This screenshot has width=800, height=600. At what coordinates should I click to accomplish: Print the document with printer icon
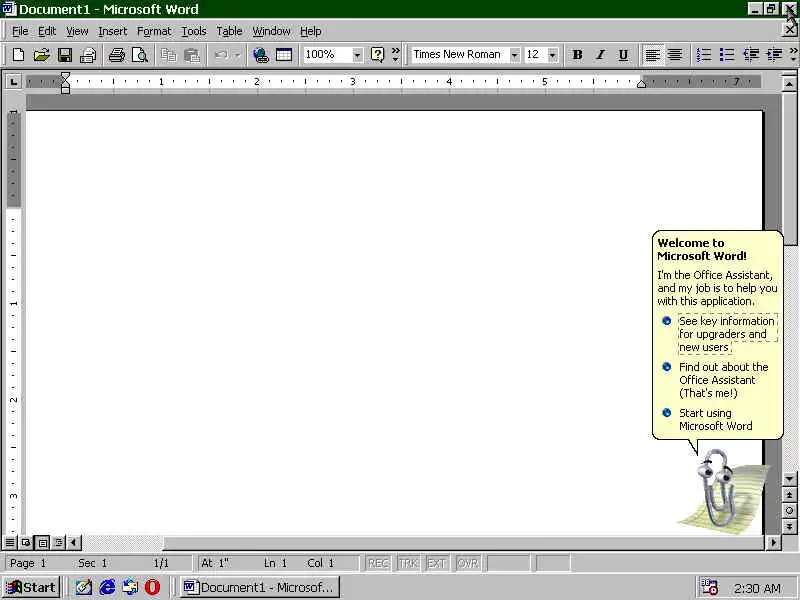[x=116, y=55]
